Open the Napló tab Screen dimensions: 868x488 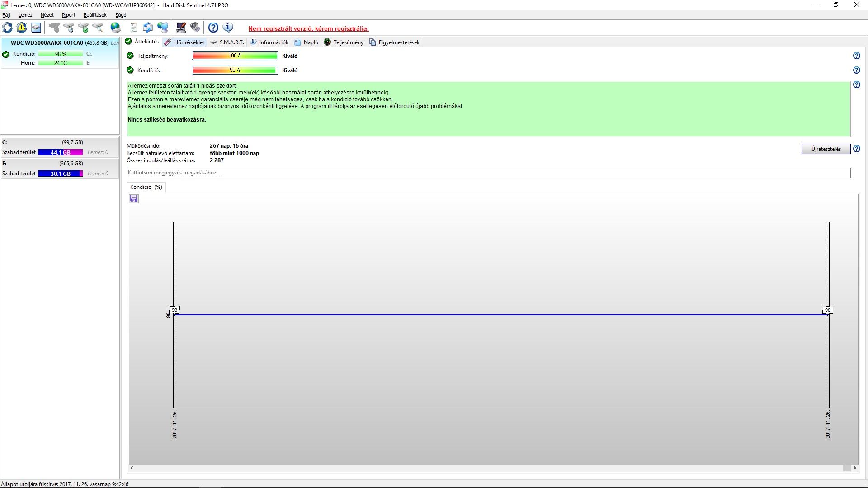307,42
